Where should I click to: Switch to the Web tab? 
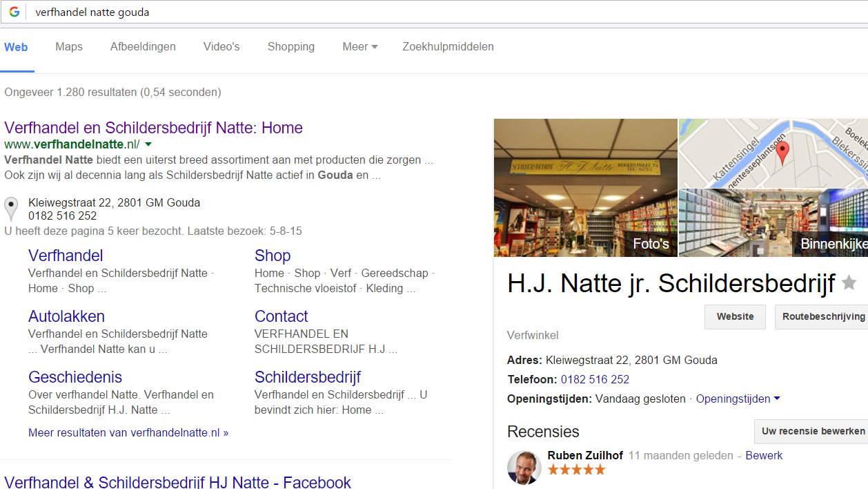tap(16, 47)
